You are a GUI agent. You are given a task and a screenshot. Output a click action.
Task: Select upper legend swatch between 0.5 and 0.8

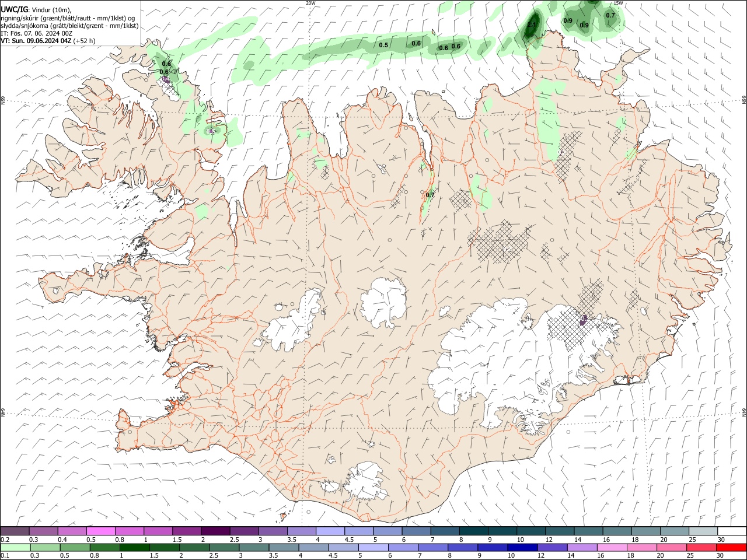pyautogui.click(x=100, y=531)
